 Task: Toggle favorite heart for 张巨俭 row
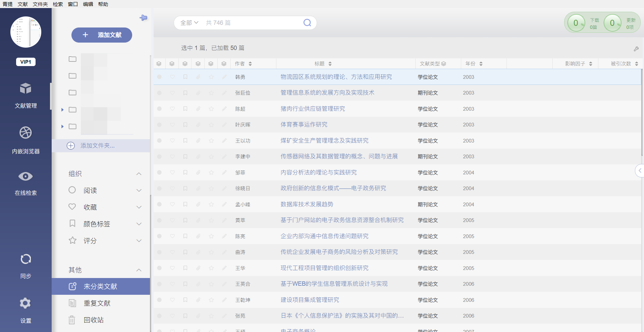coord(172,93)
